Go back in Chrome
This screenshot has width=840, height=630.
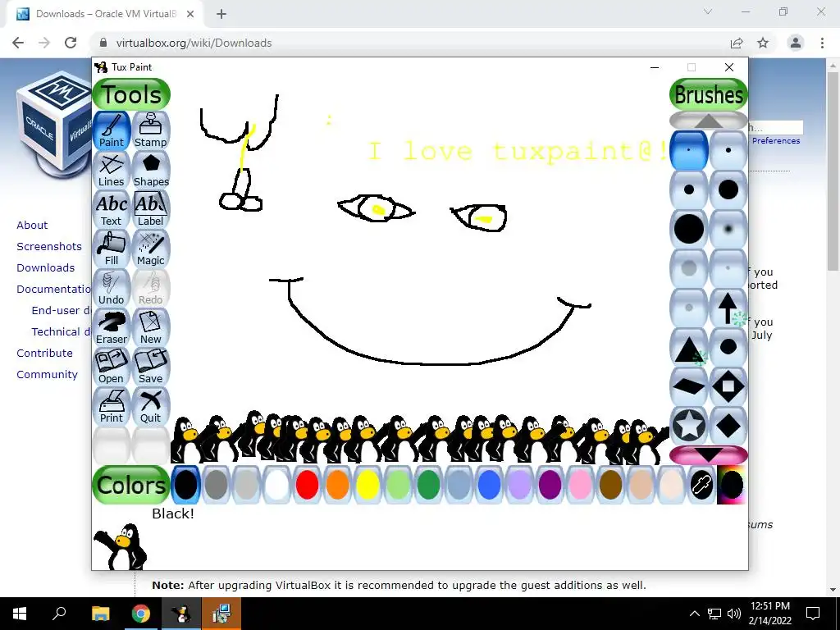[x=18, y=43]
